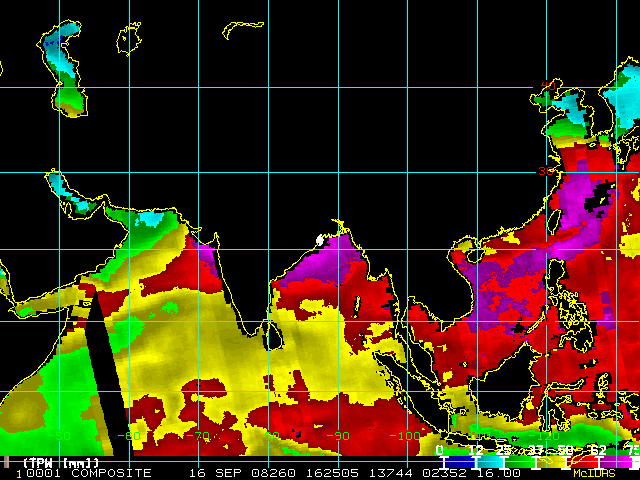
Task: Click the '02352' value in the status line
Action: point(444,473)
